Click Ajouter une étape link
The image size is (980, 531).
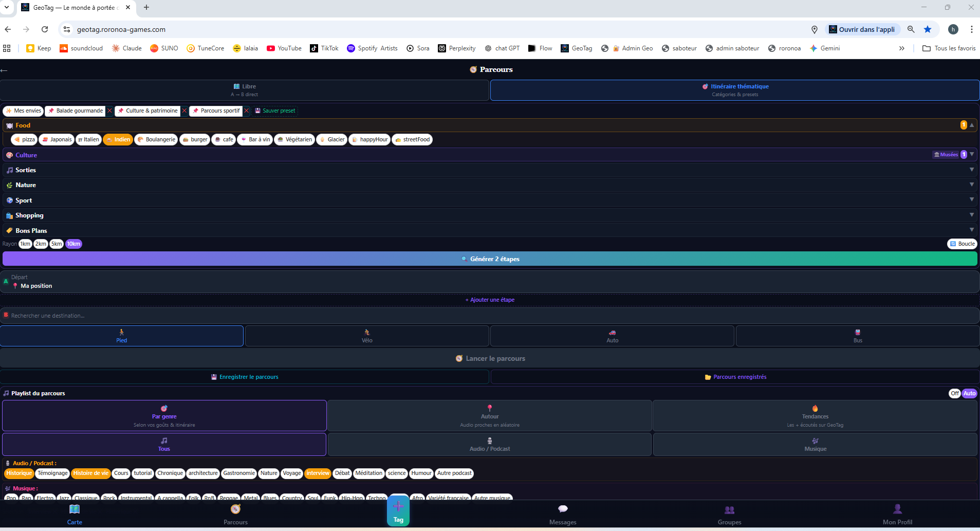point(490,300)
